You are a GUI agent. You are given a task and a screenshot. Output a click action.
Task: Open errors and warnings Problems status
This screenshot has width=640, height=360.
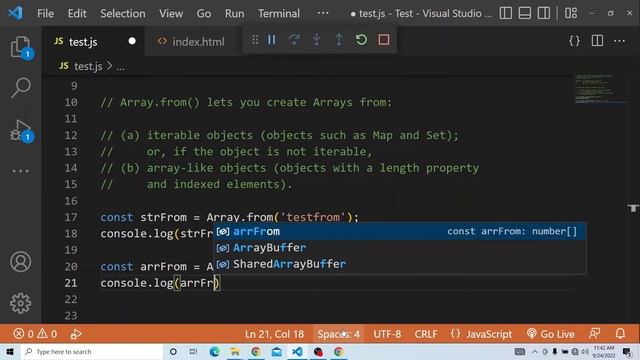coord(35,334)
